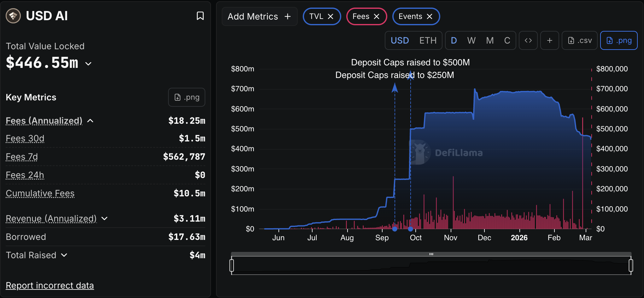Bookmark the USD AI protocol

[x=200, y=16]
